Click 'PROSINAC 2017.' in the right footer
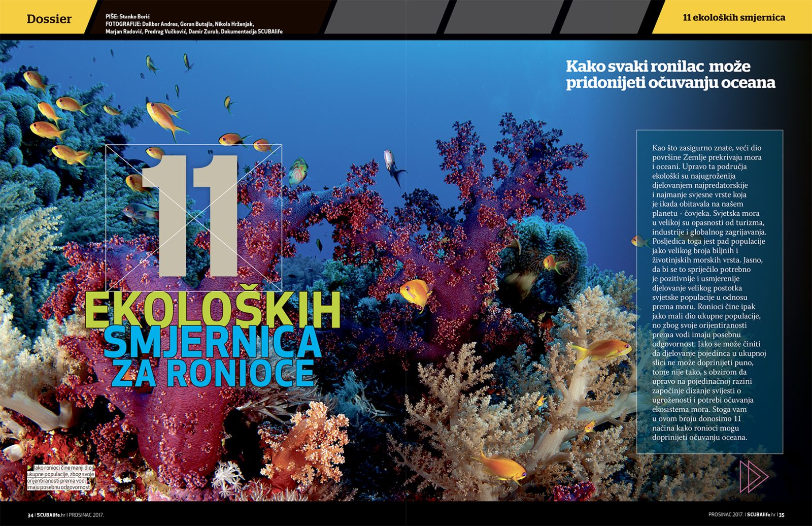812x526 pixels. (725, 514)
